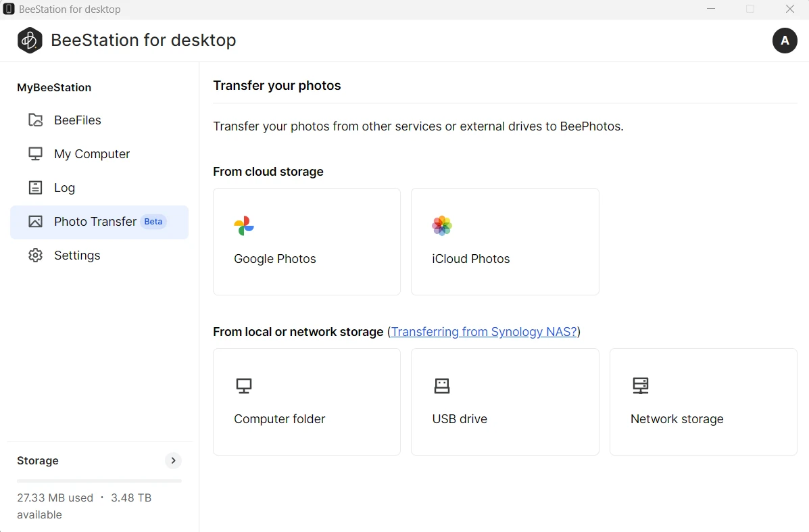Image resolution: width=809 pixels, height=532 pixels.
Task: Minimize the BeeStation window
Action: click(x=711, y=9)
